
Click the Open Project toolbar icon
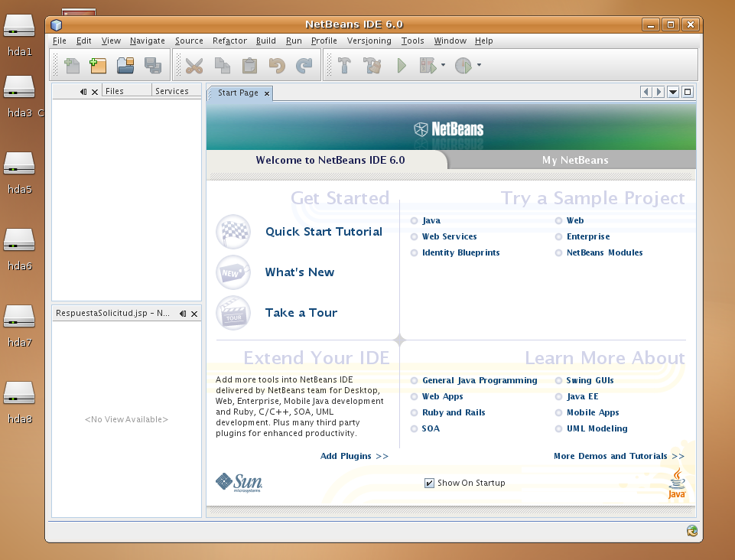[x=125, y=65]
